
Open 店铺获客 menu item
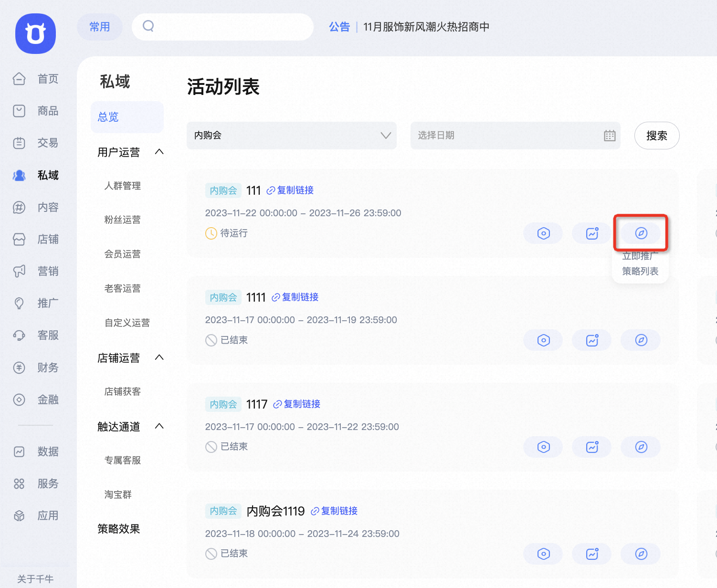click(x=123, y=391)
